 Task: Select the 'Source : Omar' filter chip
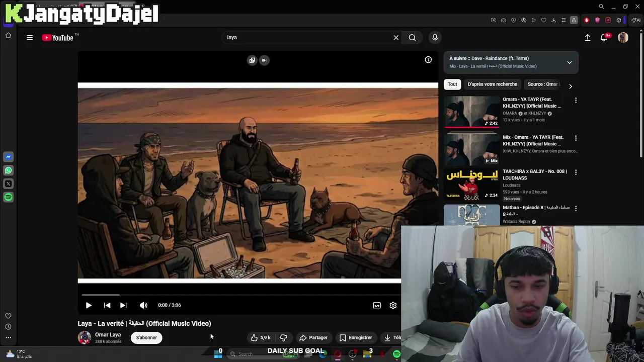(x=542, y=84)
